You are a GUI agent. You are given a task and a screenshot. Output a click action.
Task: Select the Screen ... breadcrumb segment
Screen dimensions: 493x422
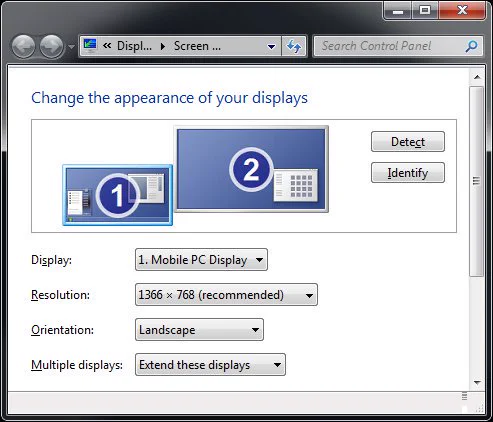click(x=197, y=46)
